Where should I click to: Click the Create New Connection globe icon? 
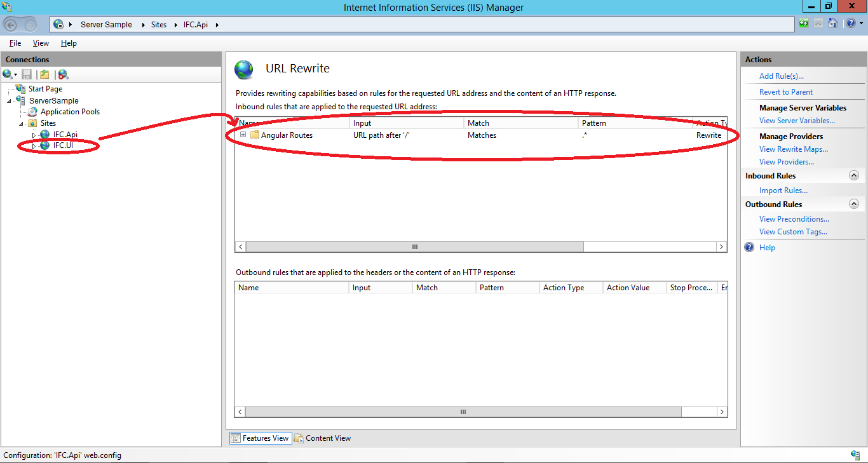pos(8,74)
